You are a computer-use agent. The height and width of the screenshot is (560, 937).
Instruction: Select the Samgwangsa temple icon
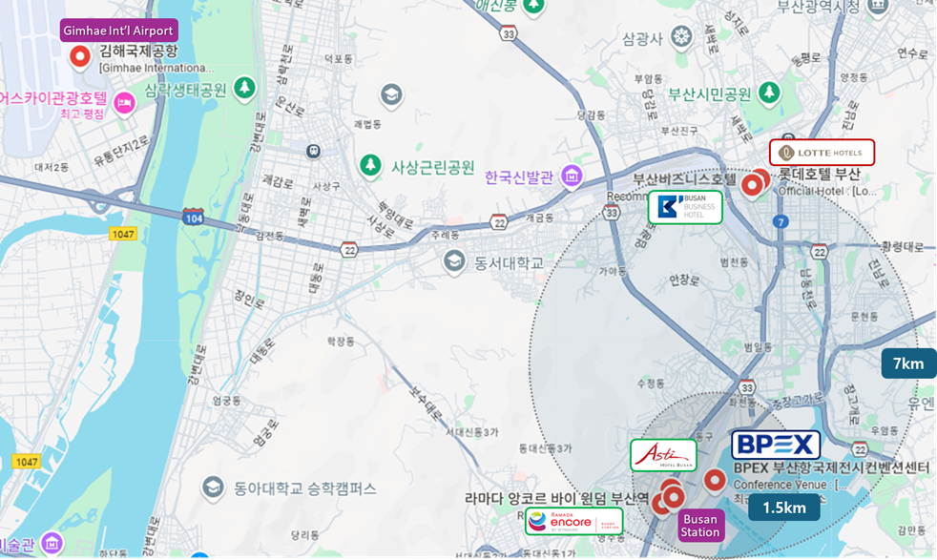click(681, 37)
